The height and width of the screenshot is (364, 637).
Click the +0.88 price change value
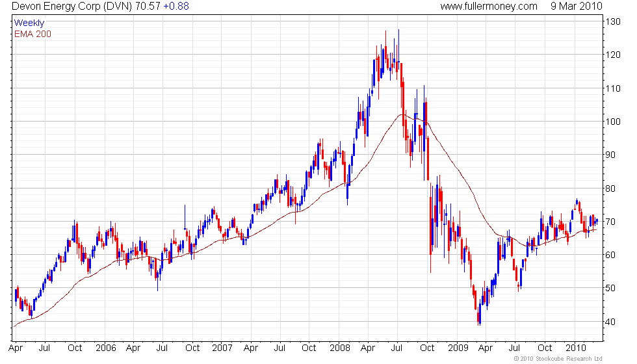(176, 6)
